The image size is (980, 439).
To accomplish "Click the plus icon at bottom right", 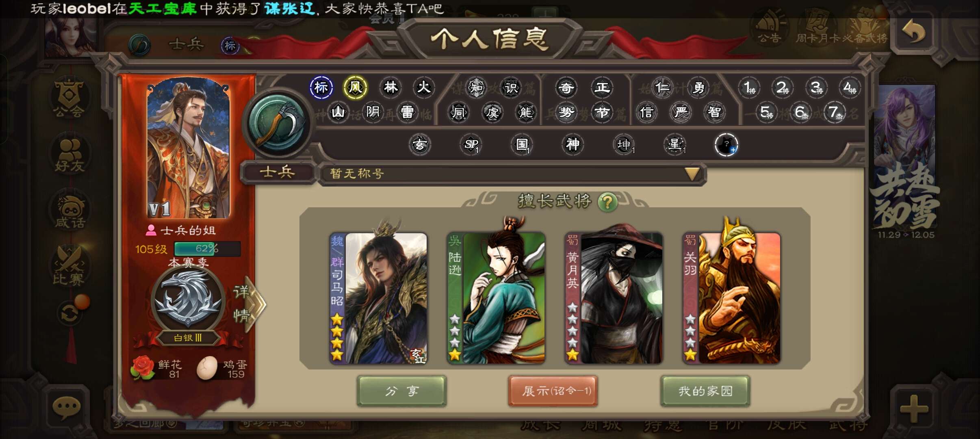I will coord(913,408).
